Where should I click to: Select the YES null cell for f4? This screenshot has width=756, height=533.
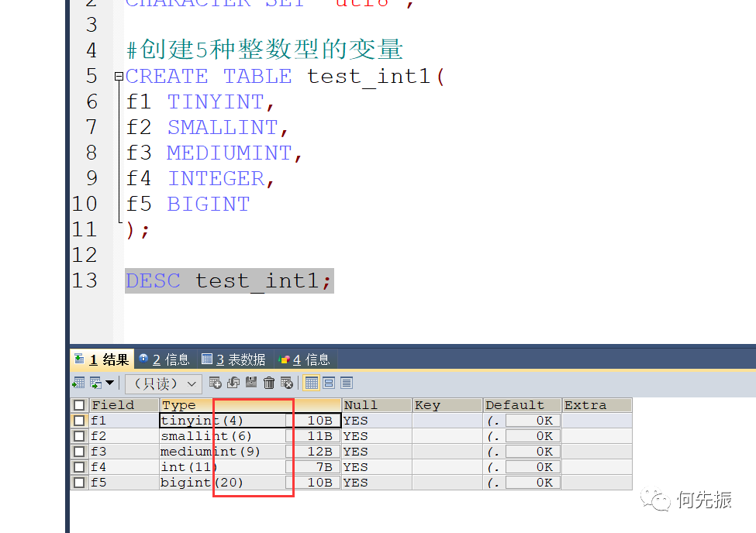[x=377, y=467]
